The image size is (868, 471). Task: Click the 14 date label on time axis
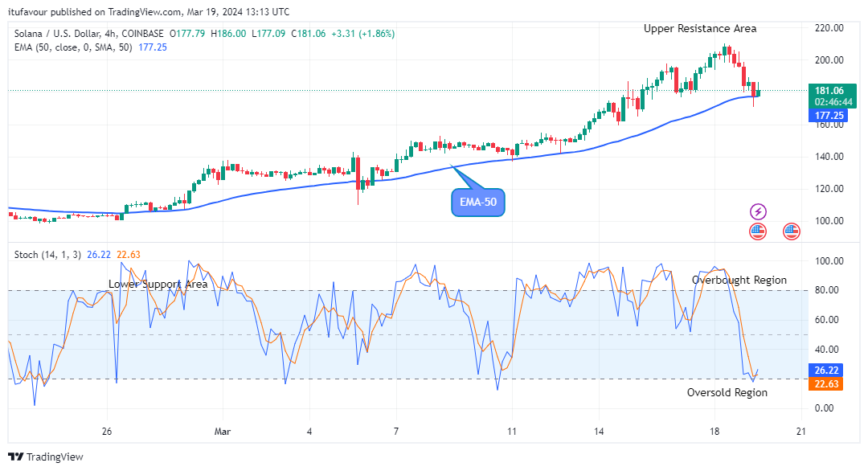599,431
